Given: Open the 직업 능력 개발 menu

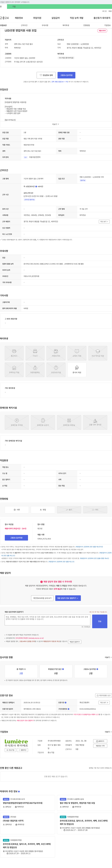Looking at the screenshot, I should 77,18.
